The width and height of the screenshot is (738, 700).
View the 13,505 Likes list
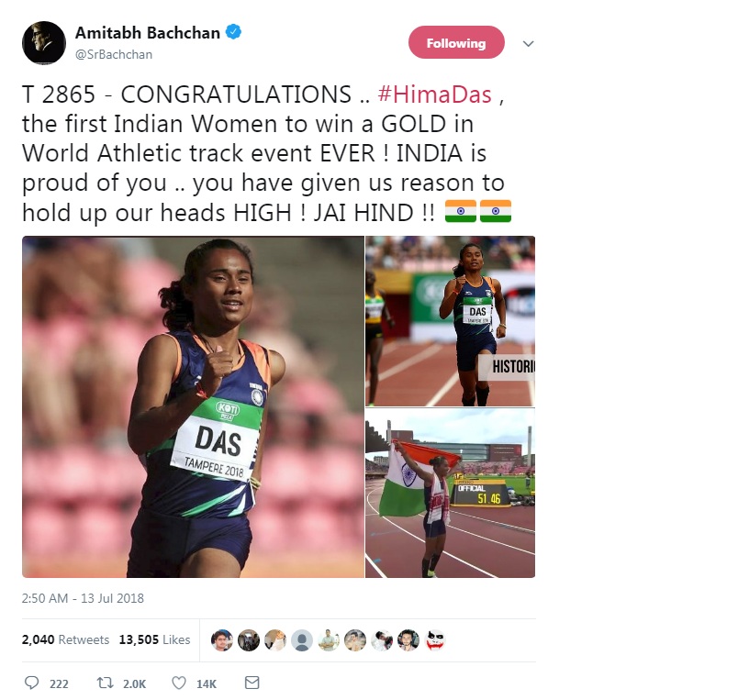[x=154, y=639]
